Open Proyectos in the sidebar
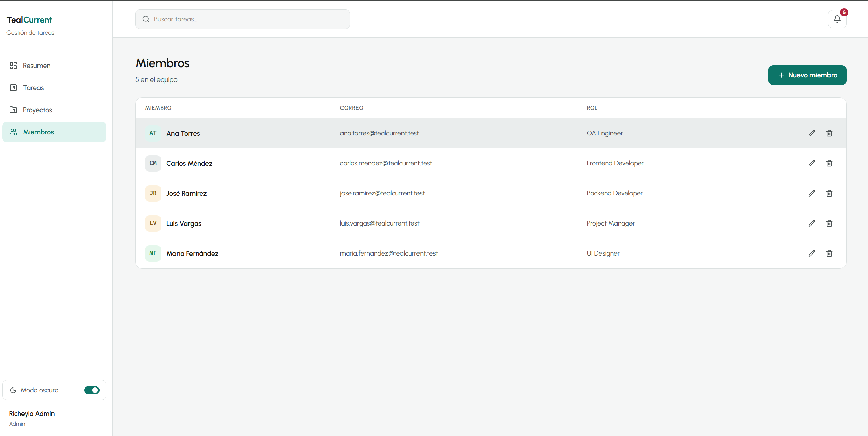This screenshot has width=868, height=436. (x=54, y=110)
